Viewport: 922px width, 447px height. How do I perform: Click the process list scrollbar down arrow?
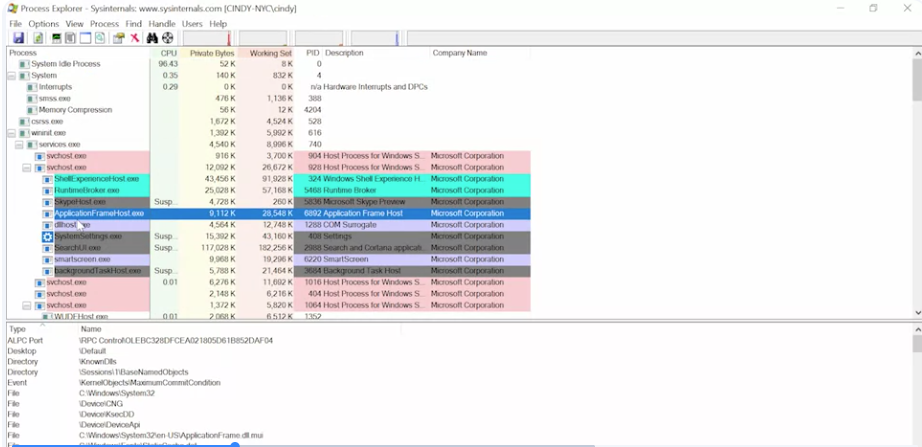[917, 313]
